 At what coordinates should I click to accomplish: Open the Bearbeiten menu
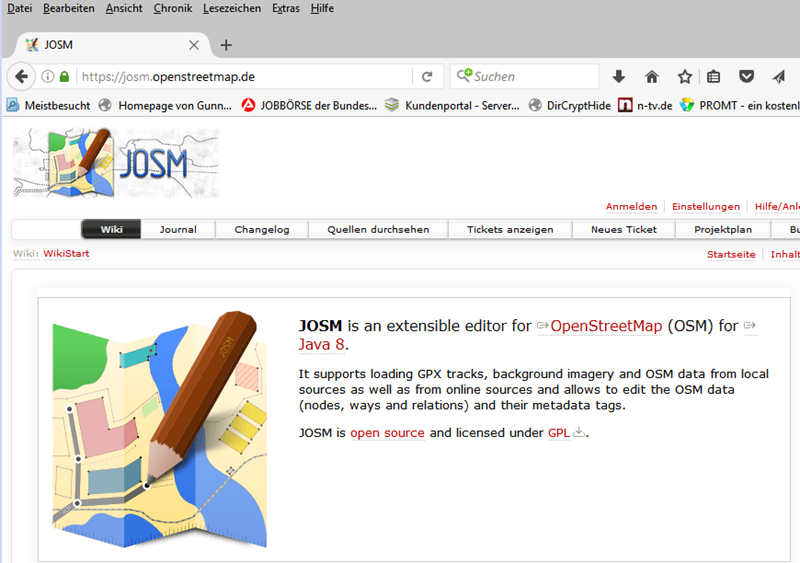point(68,8)
